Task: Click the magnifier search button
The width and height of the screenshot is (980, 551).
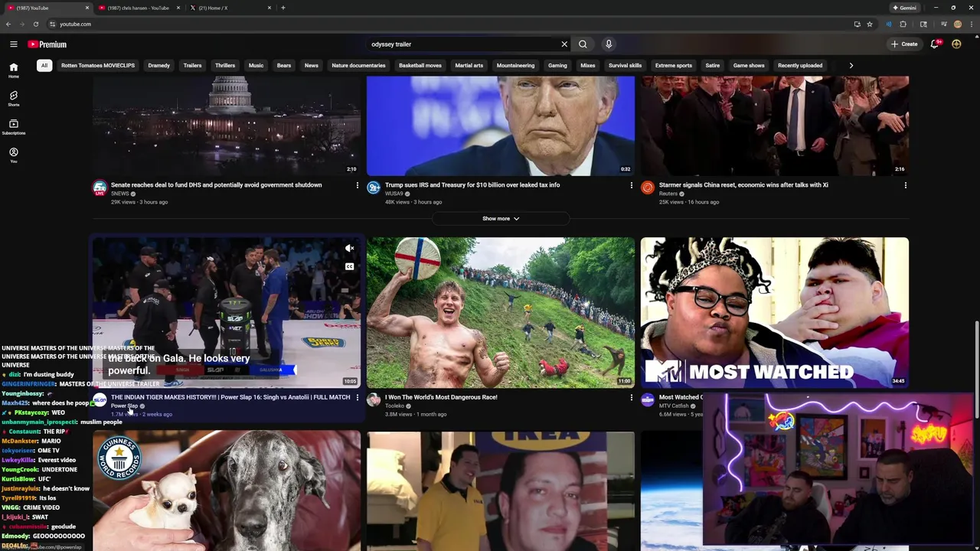Action: pyautogui.click(x=583, y=44)
